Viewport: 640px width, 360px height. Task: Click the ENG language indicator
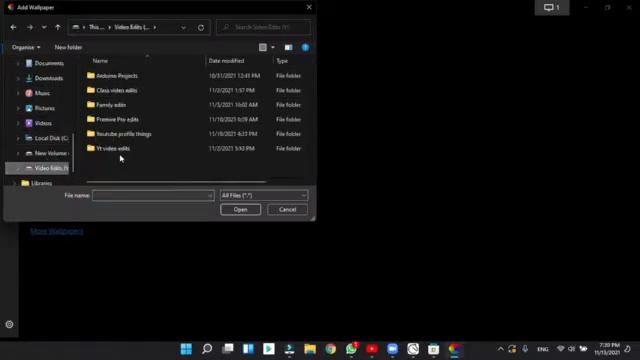click(x=542, y=349)
